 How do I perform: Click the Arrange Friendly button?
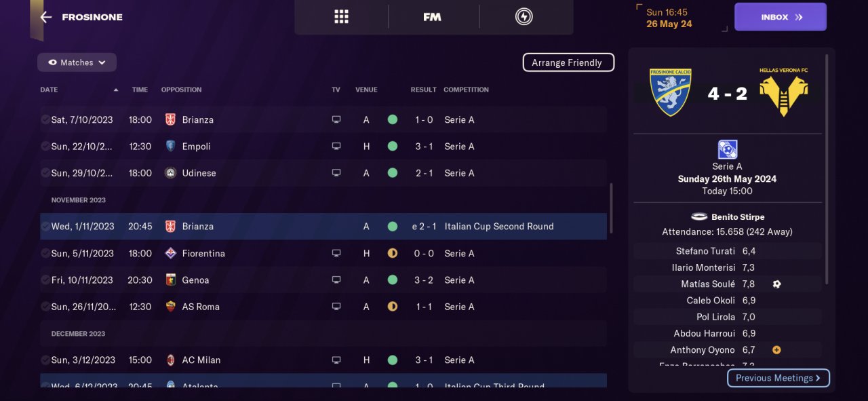point(568,62)
